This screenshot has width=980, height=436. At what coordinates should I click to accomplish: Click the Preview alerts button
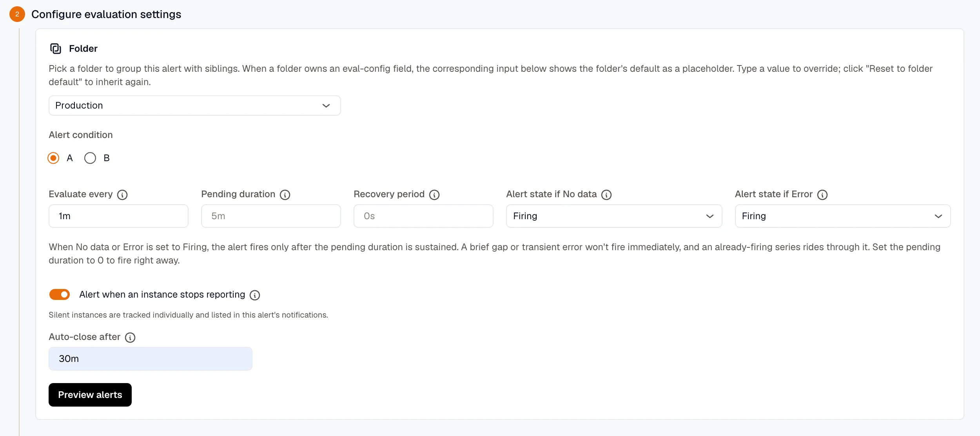point(90,395)
